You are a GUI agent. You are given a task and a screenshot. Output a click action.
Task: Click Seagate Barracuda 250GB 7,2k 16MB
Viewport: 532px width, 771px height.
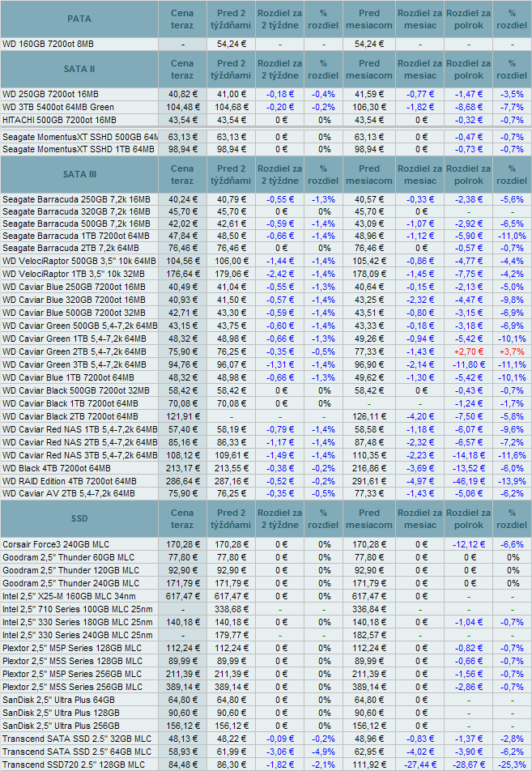[76, 199]
